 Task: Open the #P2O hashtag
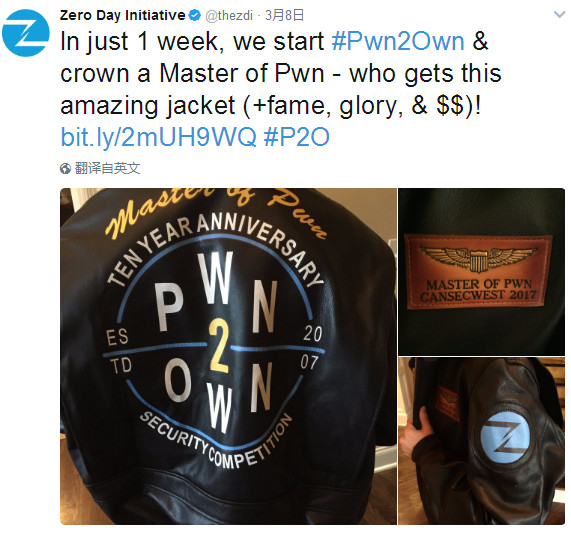(296, 137)
